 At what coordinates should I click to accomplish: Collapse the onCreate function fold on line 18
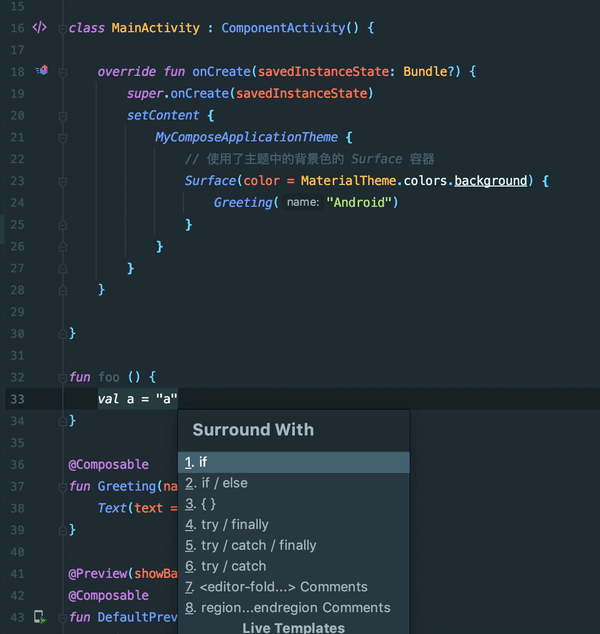63,72
